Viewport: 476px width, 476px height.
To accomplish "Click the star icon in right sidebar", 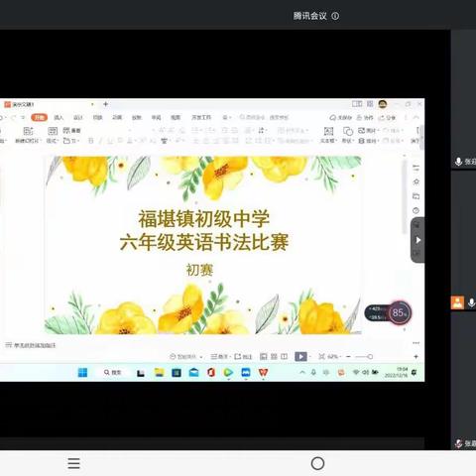I will coord(416,181).
